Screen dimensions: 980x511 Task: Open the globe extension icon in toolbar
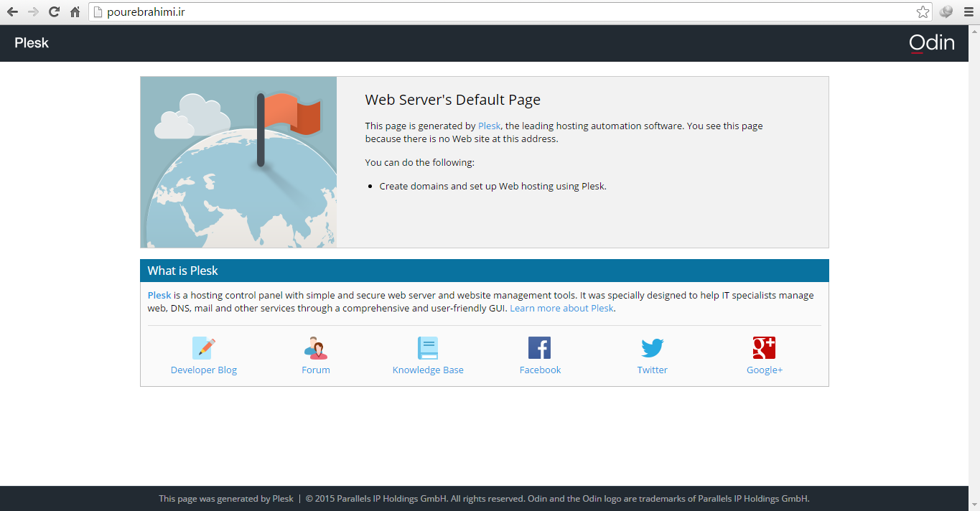click(x=946, y=12)
